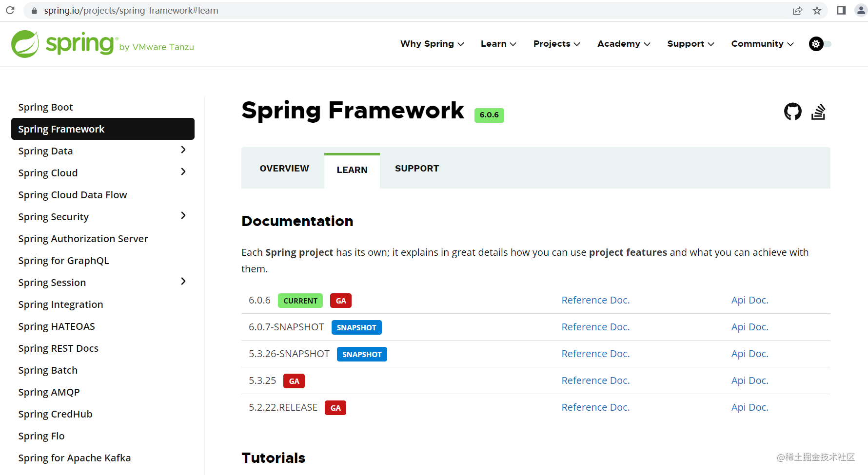Expand the Spring Session submenu chevron
The image size is (868, 475).
(x=183, y=281)
